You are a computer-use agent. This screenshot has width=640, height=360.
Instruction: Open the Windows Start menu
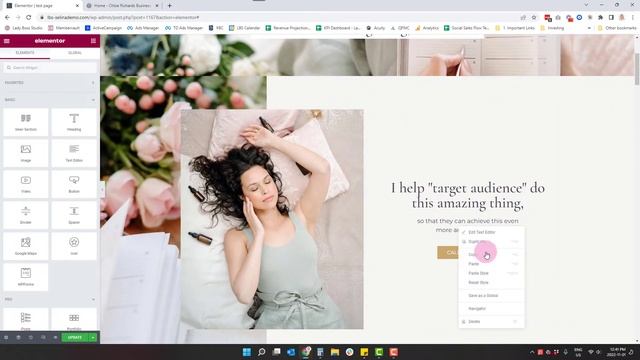[247, 352]
